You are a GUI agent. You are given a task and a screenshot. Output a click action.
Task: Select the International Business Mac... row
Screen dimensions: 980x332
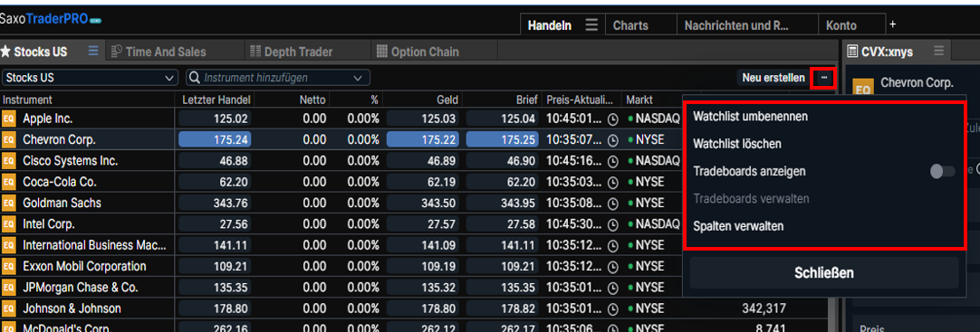[95, 245]
